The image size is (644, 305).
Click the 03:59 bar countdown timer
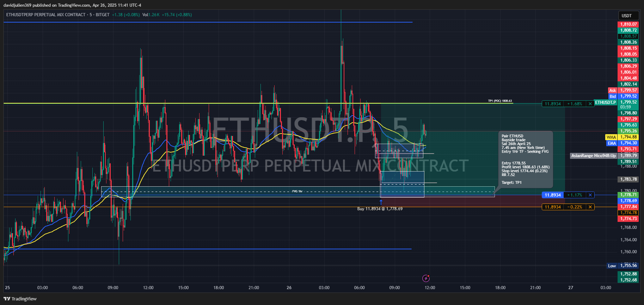click(x=626, y=107)
